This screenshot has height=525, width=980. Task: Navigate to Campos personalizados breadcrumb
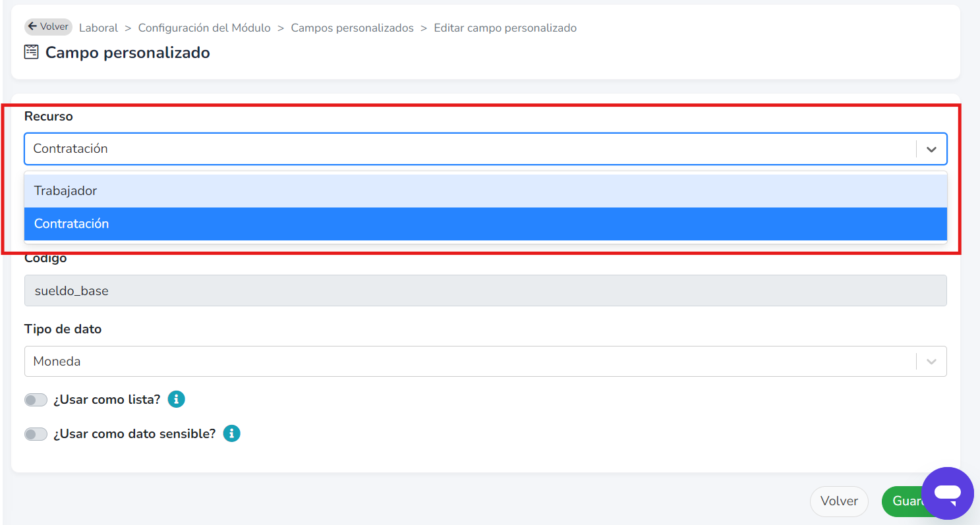pyautogui.click(x=352, y=28)
